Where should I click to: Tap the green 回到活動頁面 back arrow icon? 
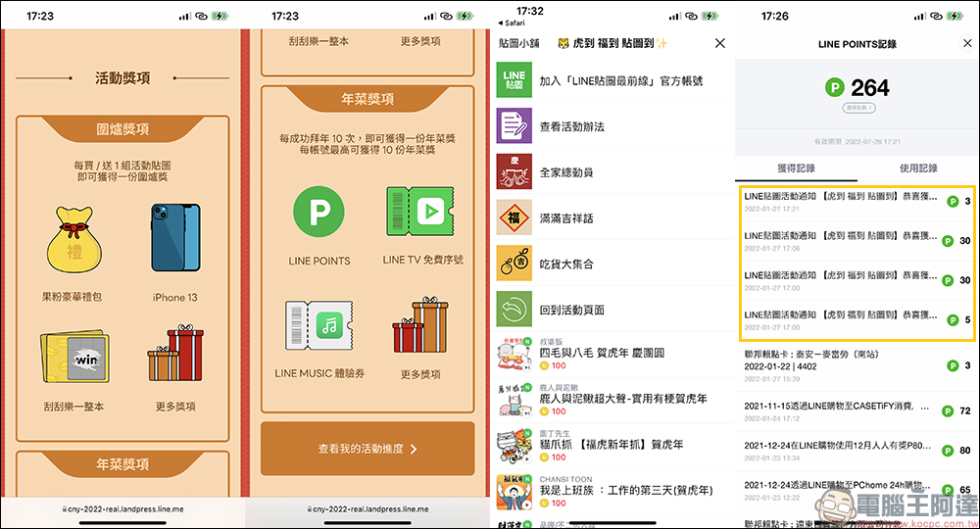pyautogui.click(x=514, y=309)
